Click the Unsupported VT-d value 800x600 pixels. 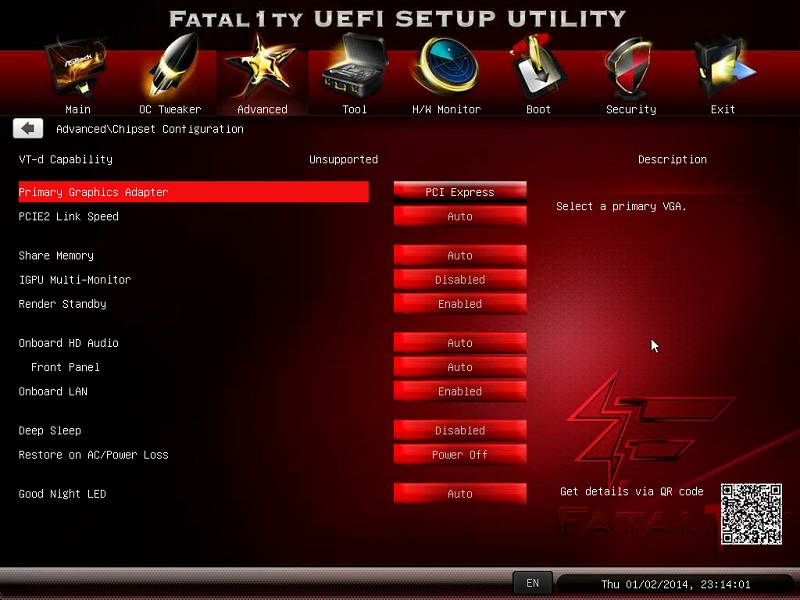click(x=343, y=159)
